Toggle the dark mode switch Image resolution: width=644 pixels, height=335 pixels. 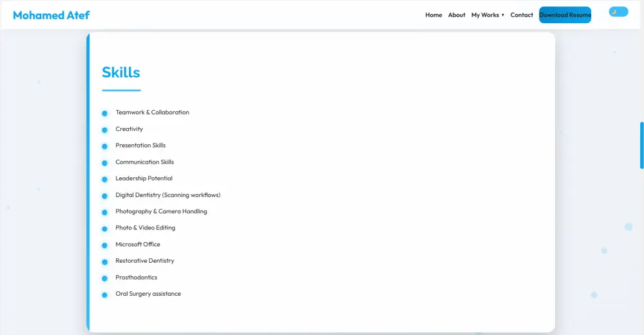(618, 12)
